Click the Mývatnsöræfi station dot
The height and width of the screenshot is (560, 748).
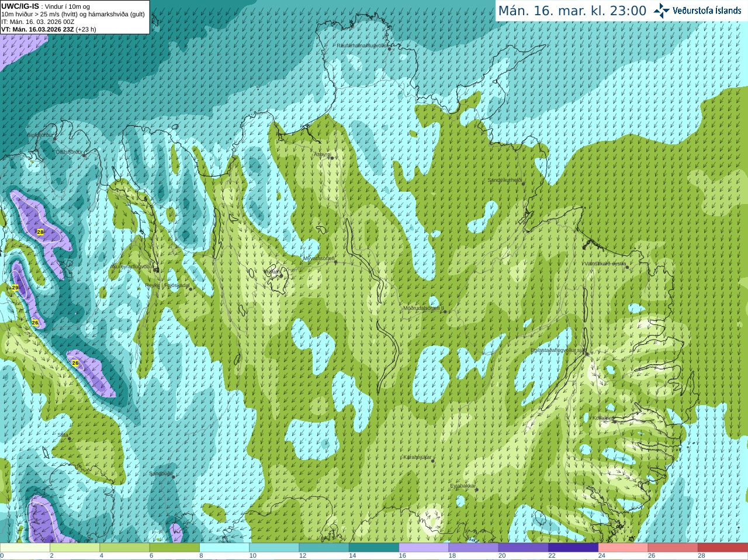(335, 262)
